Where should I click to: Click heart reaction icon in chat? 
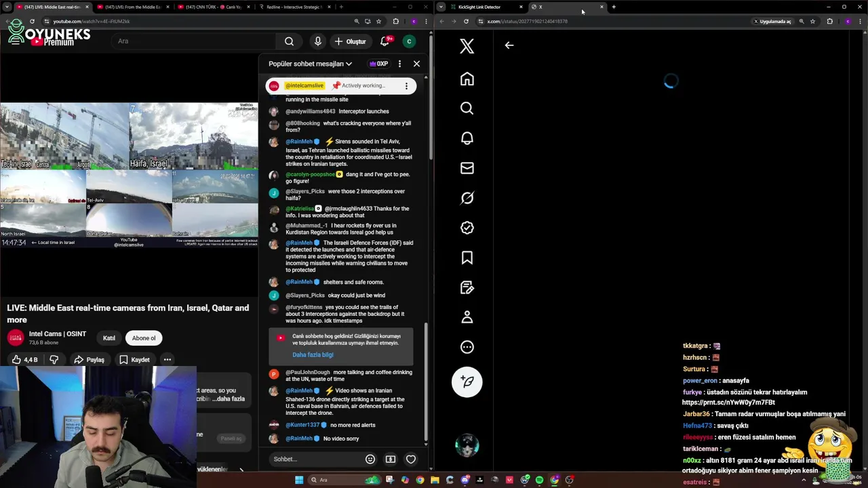(x=411, y=459)
